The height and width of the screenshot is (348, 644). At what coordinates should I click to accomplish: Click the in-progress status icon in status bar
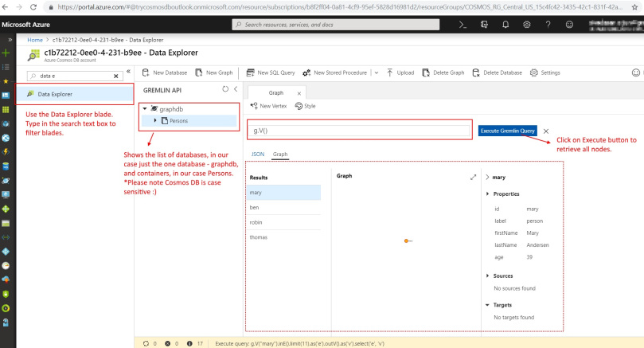click(146, 343)
